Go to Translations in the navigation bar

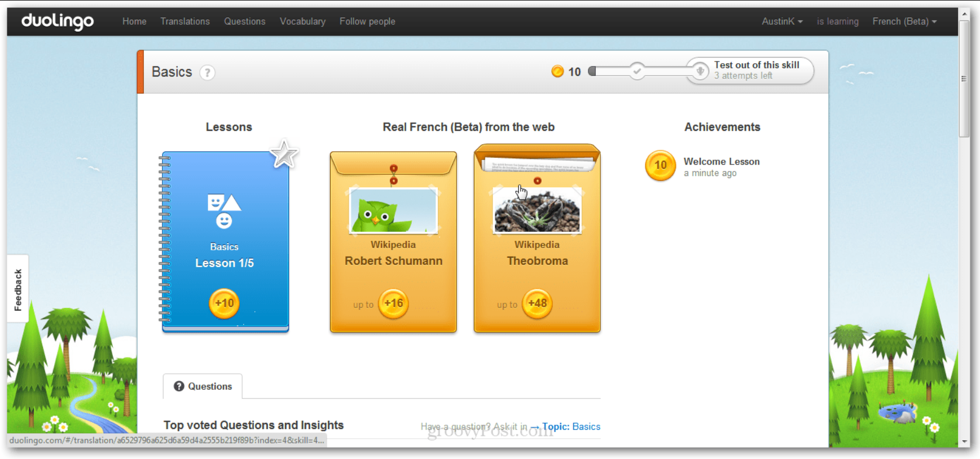[185, 21]
